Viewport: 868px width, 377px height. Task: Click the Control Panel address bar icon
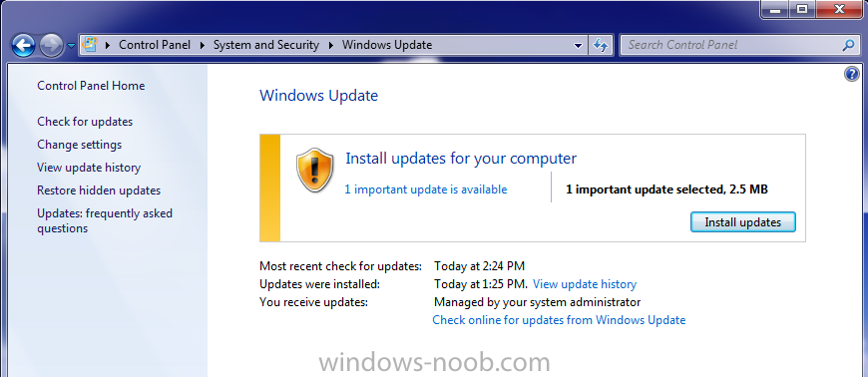pyautogui.click(x=90, y=44)
